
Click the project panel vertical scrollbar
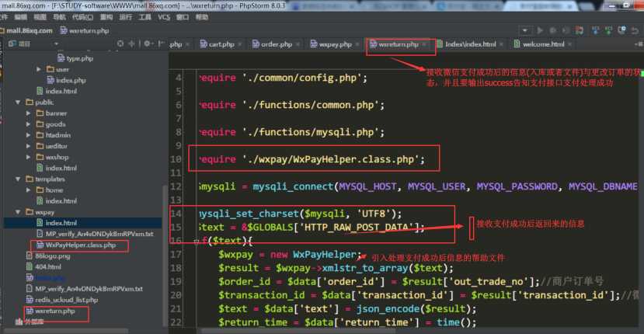(x=165, y=255)
